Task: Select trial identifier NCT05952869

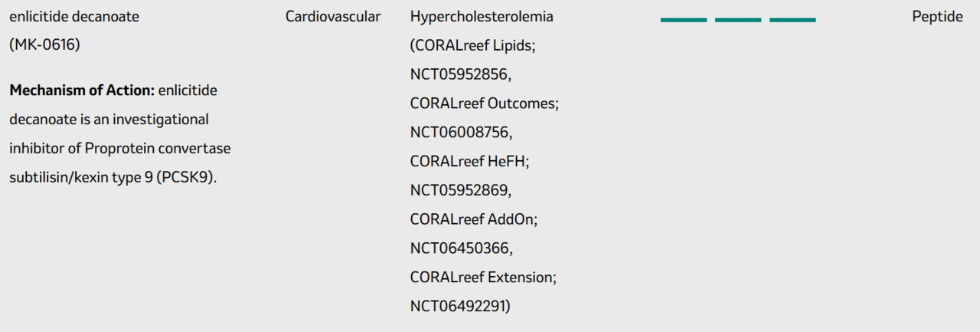Action: [460, 191]
